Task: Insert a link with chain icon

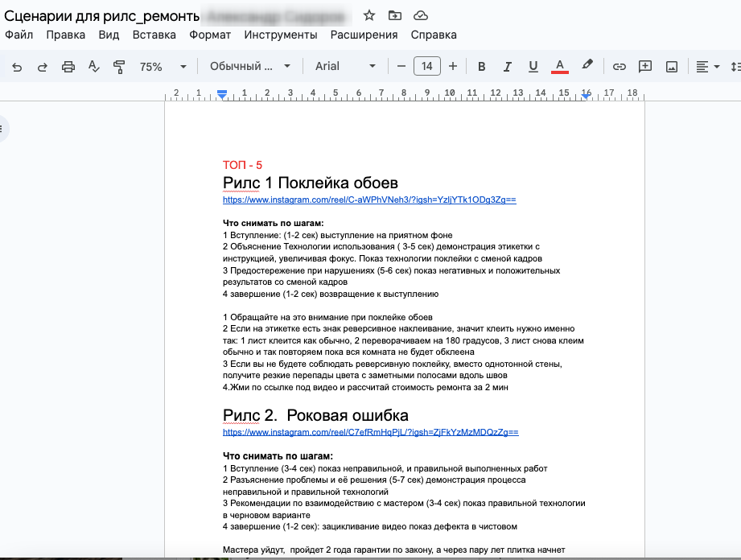Action: [619, 67]
